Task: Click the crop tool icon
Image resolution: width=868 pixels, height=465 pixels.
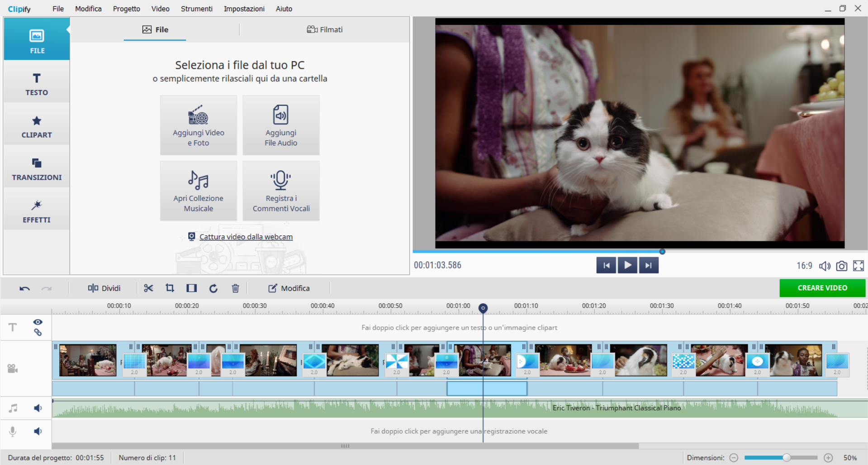Action: coord(170,288)
